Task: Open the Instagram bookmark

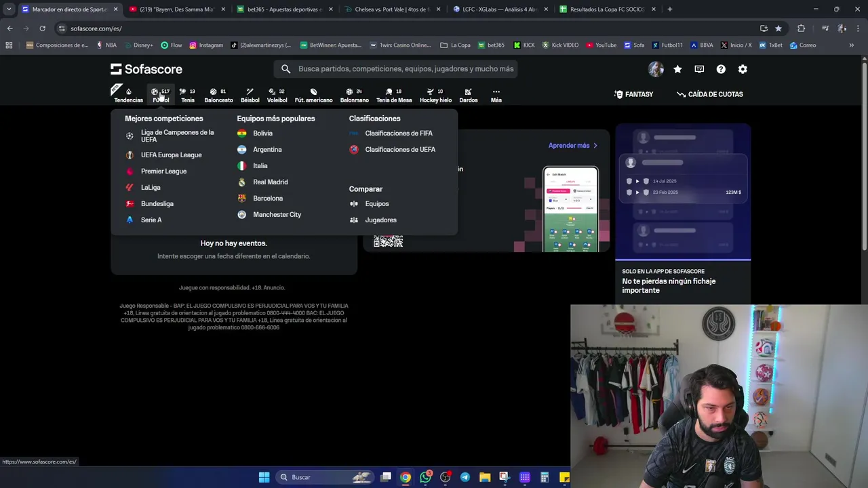Action: [x=206, y=45]
